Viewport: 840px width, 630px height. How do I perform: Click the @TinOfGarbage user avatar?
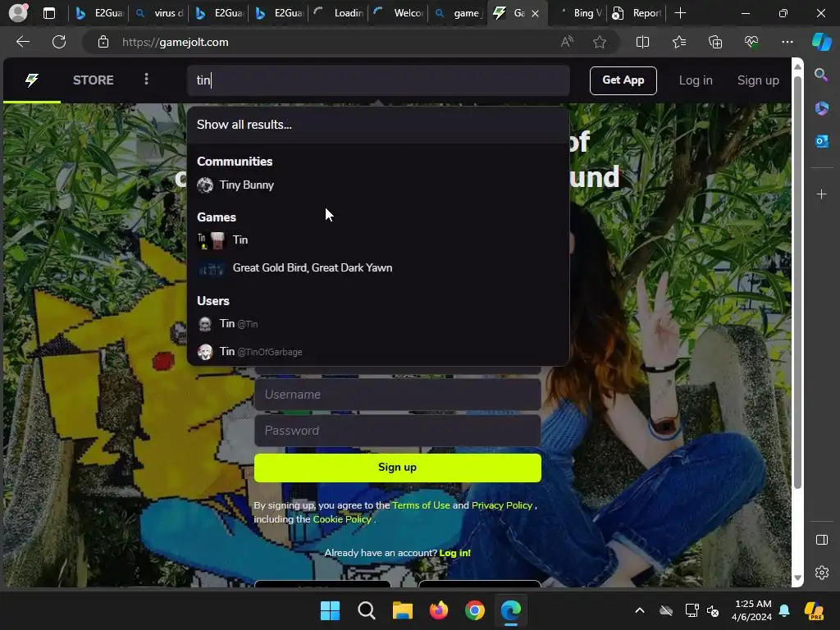point(205,352)
